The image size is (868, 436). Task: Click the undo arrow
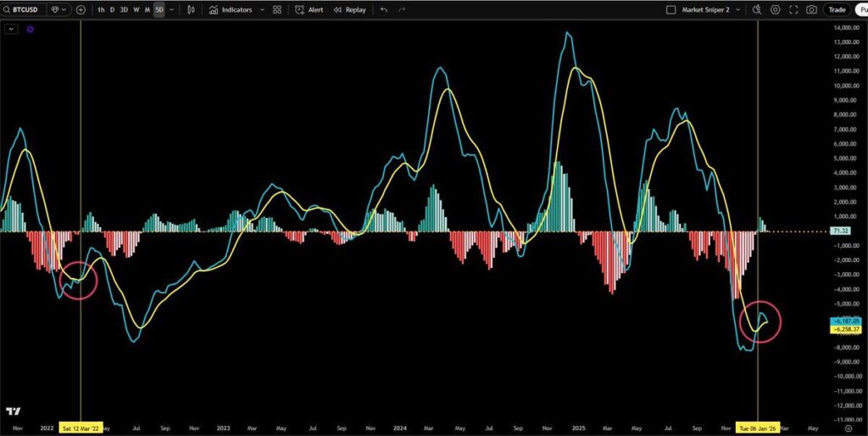point(384,9)
